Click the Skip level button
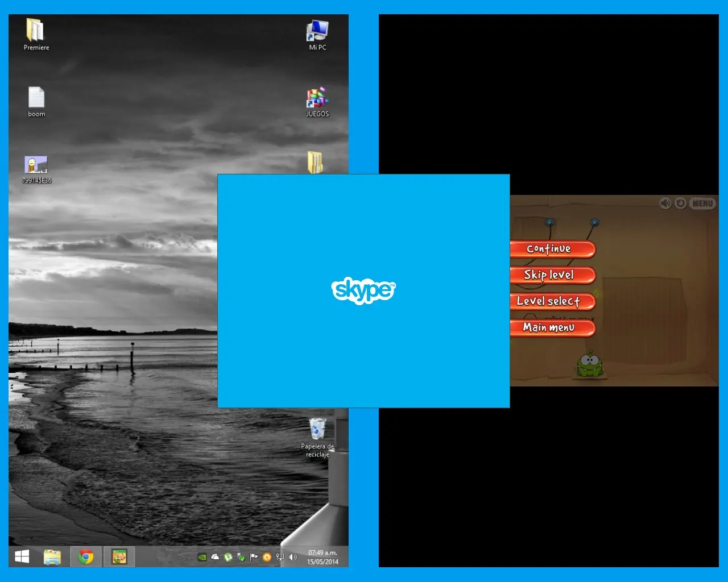This screenshot has height=582, width=728. click(552, 275)
